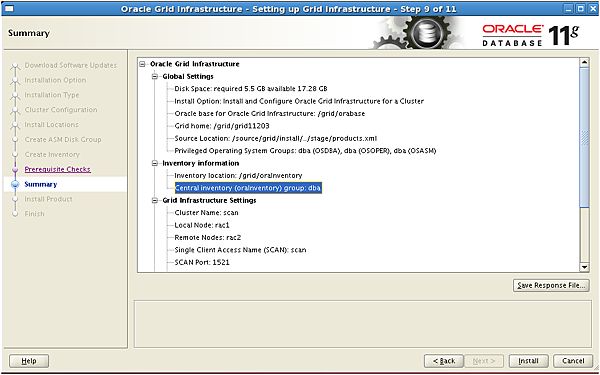600x375 pixels.
Task: Select Single Client Access Name row
Action: (x=240, y=250)
